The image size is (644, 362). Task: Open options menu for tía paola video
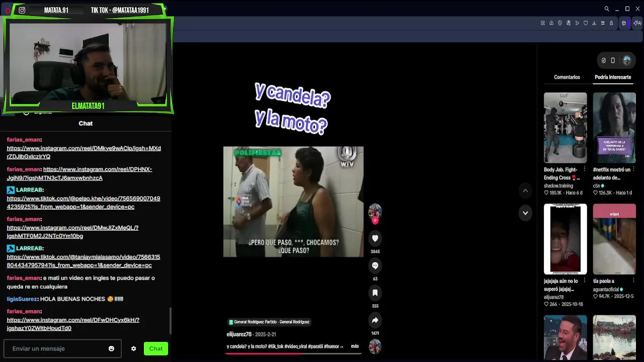pos(633,281)
